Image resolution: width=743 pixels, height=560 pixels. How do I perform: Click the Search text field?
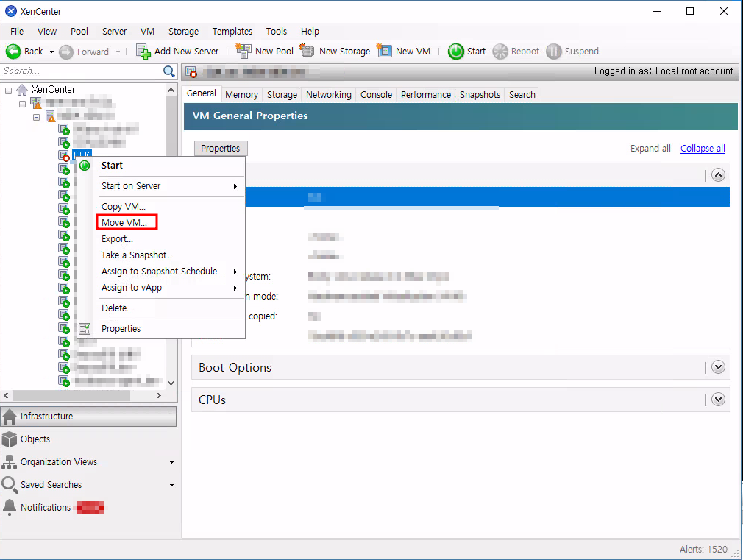click(x=82, y=71)
